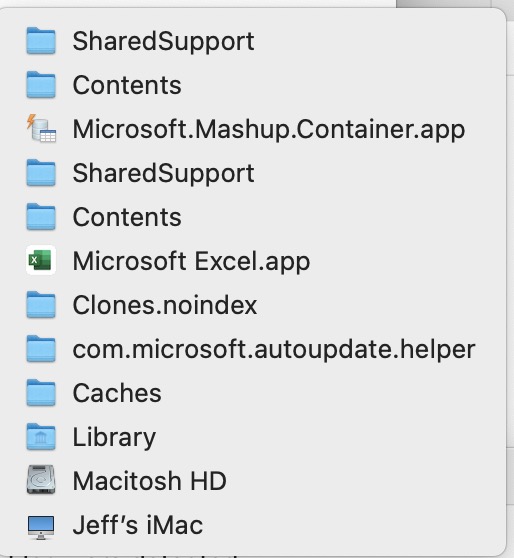Select the Clones.noindex text label
Viewport: 514px width, 558px height.
coord(165,305)
